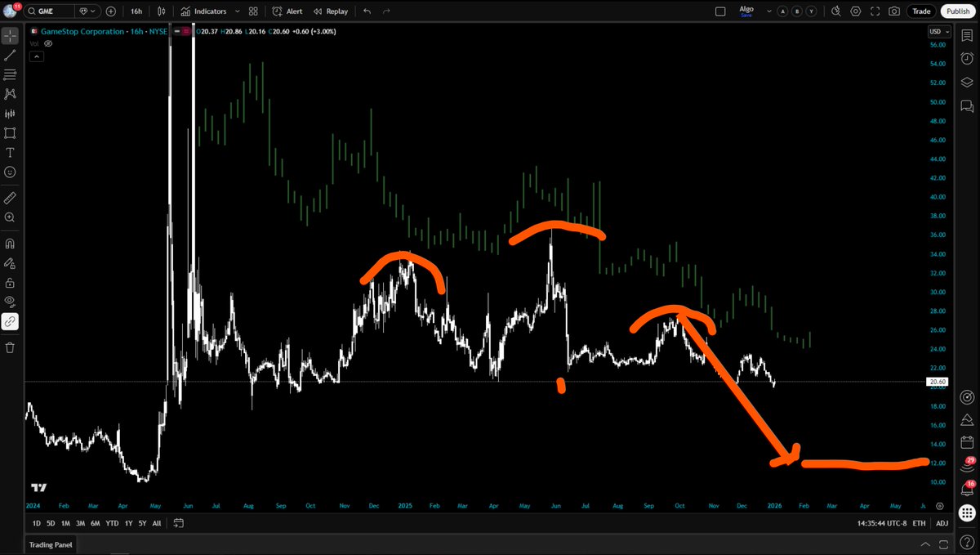Start bar Replay mode
This screenshot has height=555, width=980.
pyautogui.click(x=331, y=11)
